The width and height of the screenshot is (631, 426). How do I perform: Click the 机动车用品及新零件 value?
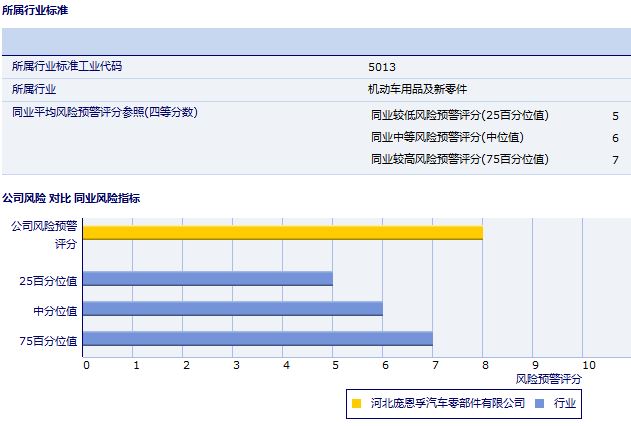click(417, 89)
